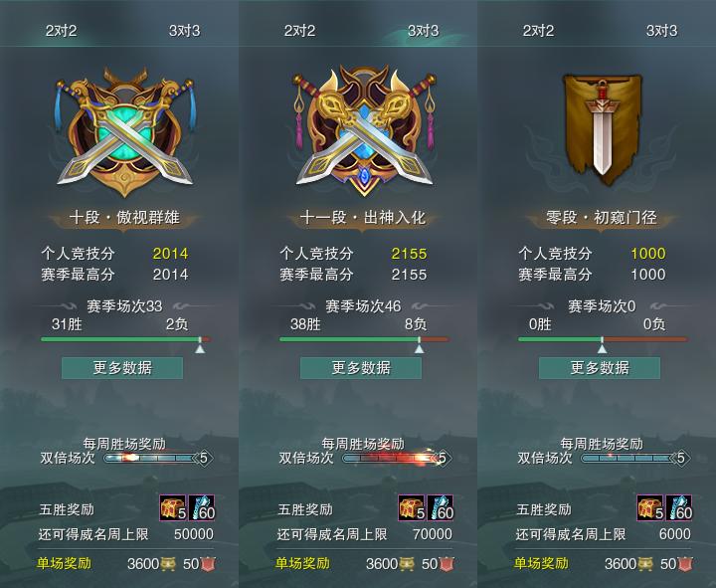Click blue axe reward icon in right panel
This screenshot has height=588, width=716.
pyautogui.click(x=679, y=508)
